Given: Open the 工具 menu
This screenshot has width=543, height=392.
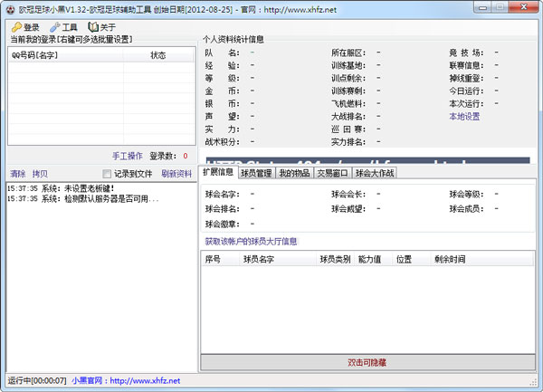Looking at the screenshot, I should coord(63,27).
